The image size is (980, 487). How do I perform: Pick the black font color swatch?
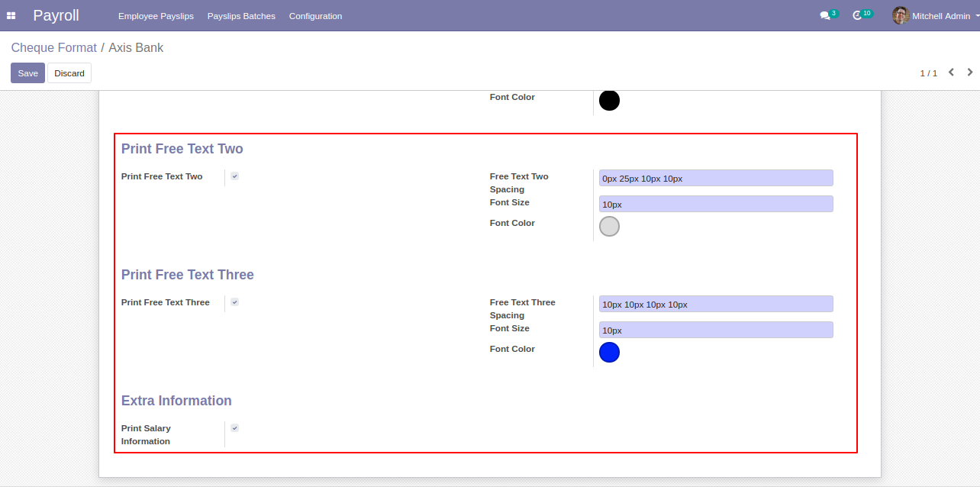(x=609, y=101)
